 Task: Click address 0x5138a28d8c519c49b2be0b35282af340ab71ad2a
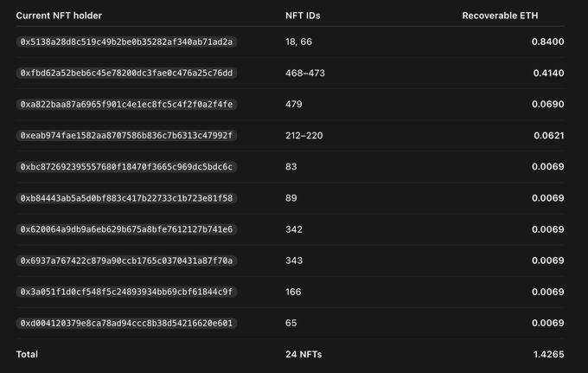click(126, 42)
